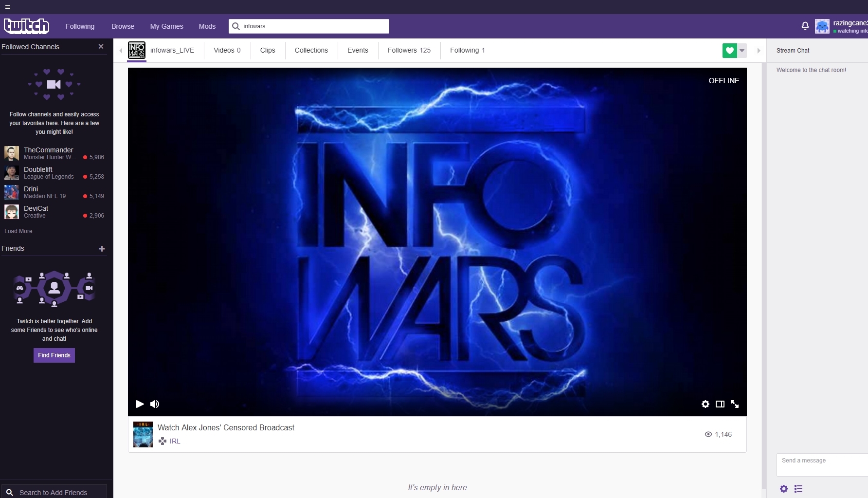
Task: Enter fullscreen mode
Action: pyautogui.click(x=735, y=404)
